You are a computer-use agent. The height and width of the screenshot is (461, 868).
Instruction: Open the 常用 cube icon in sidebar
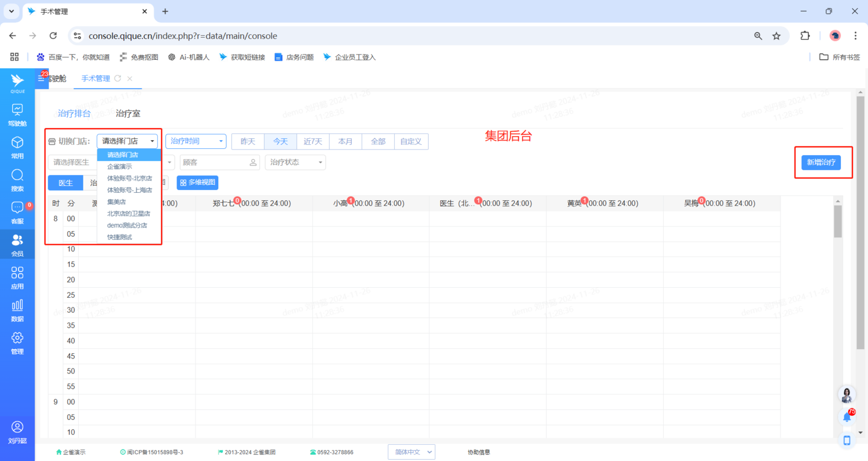click(17, 147)
